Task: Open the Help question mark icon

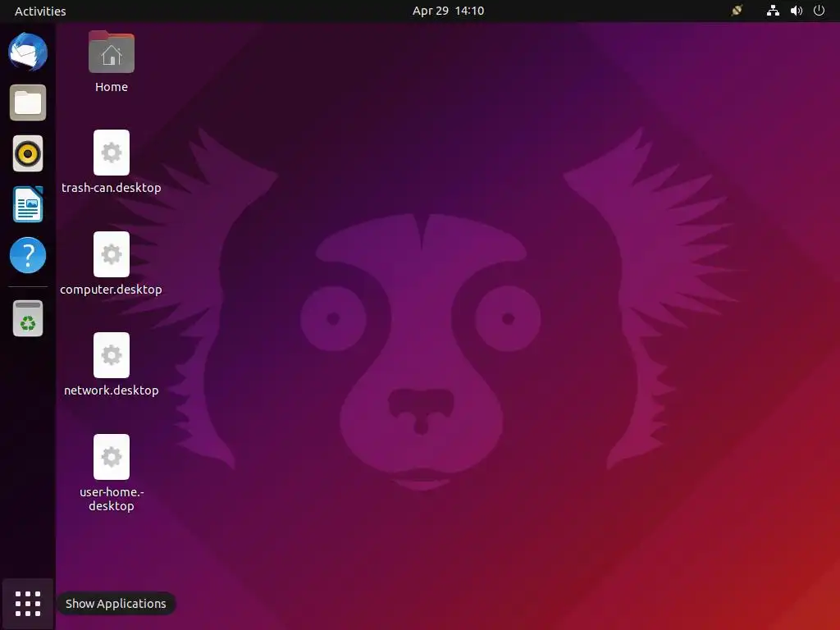Action: coord(28,255)
